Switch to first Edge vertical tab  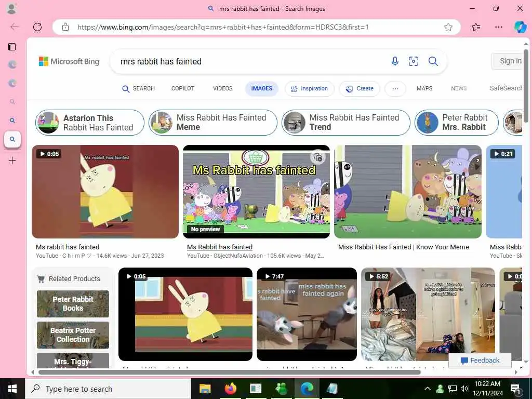pos(12,64)
